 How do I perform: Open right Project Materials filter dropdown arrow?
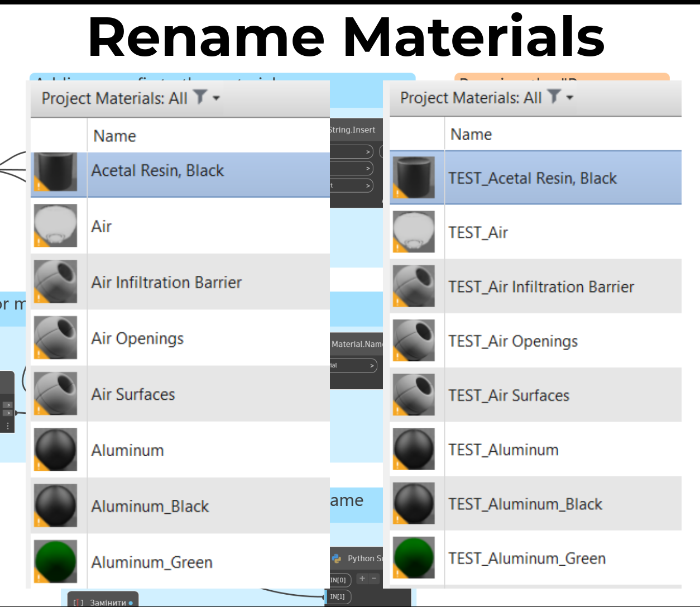pyautogui.click(x=570, y=98)
